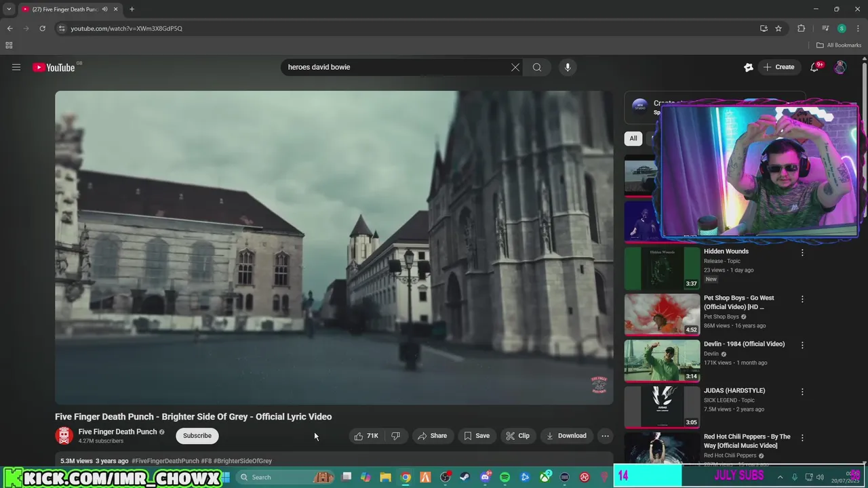Viewport: 868px width, 488px height.
Task: Open more actions menu under video
Action: 605,436
